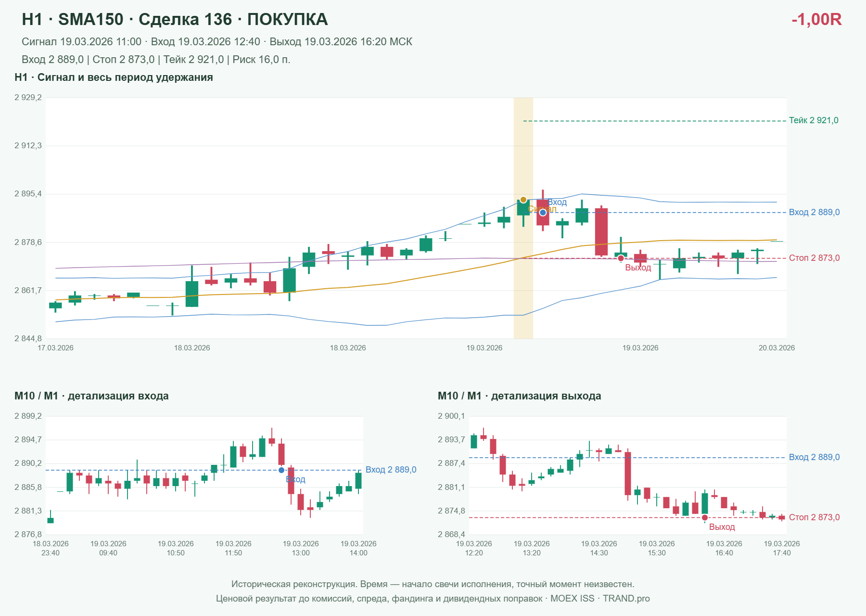Screen dimensions: 866x616
Task: Click the 2 900,1 axis value in exit detail chart
Action: coord(451,416)
